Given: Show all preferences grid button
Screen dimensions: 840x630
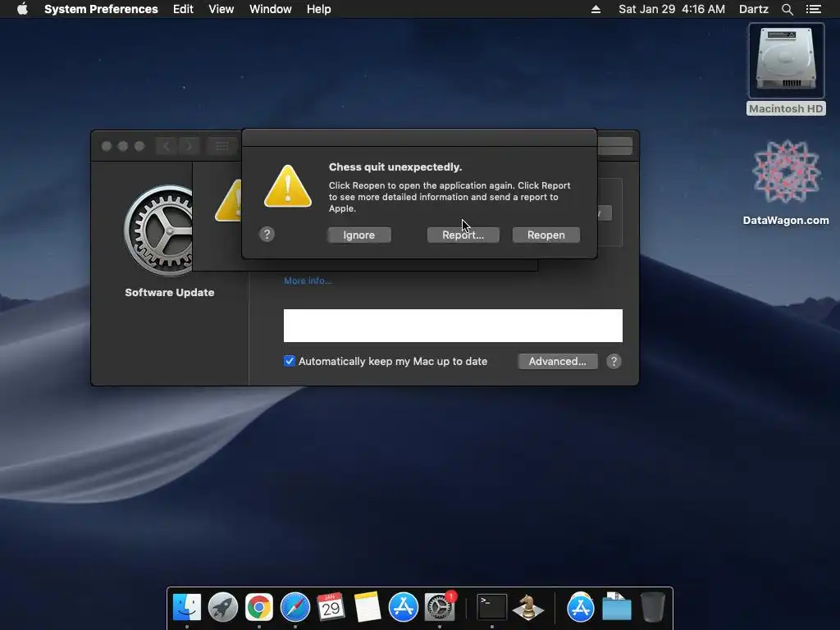Looking at the screenshot, I should click(221, 146).
